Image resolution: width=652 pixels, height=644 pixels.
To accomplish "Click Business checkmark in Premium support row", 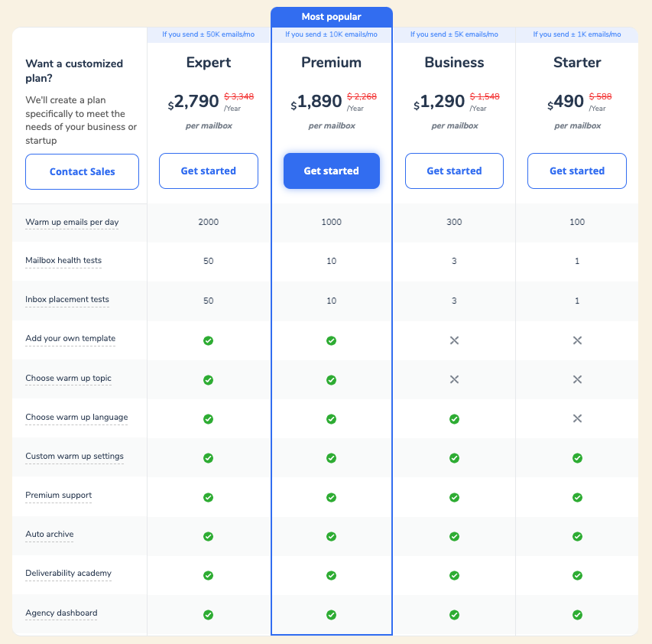I will tap(454, 497).
